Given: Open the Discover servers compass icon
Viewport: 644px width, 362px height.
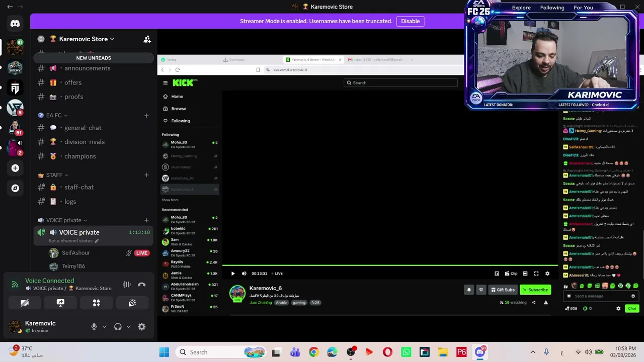Looking at the screenshot, I should click(x=15, y=188).
